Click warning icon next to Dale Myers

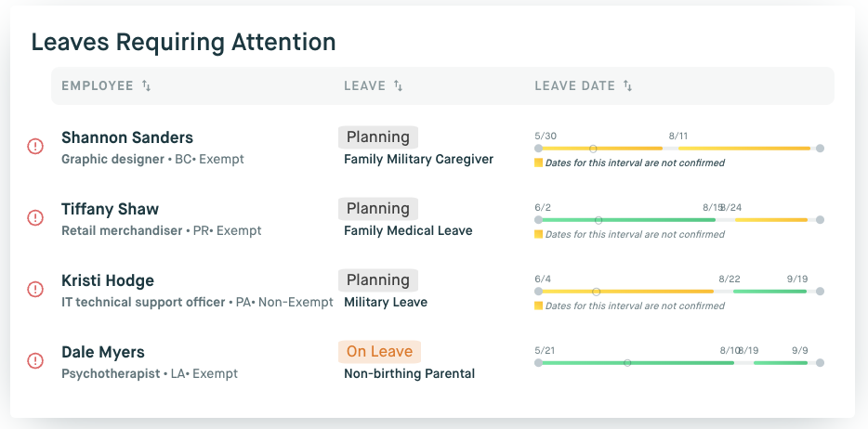pos(35,360)
